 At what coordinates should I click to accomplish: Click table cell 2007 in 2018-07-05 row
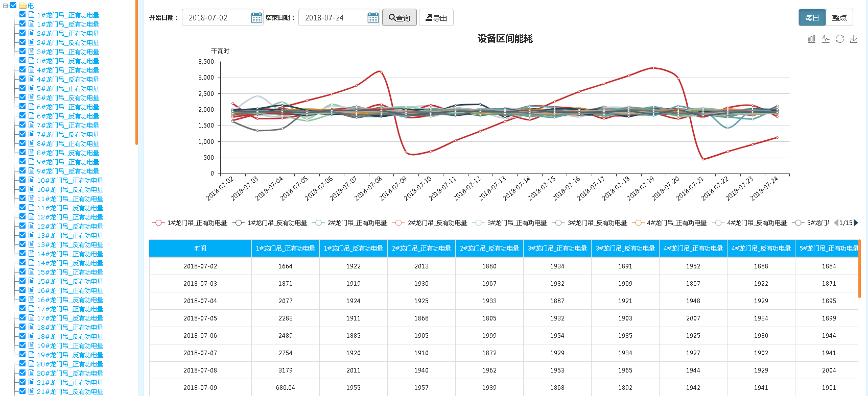tap(693, 318)
